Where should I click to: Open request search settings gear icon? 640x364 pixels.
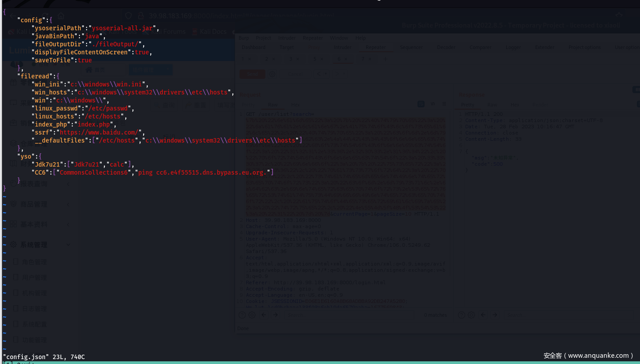[252, 315]
